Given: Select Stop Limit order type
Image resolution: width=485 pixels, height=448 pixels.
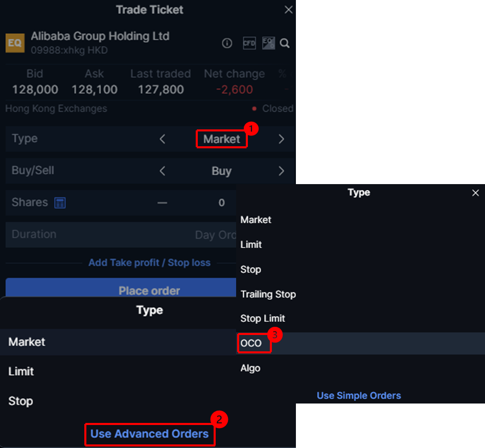Looking at the screenshot, I should coord(263,319).
